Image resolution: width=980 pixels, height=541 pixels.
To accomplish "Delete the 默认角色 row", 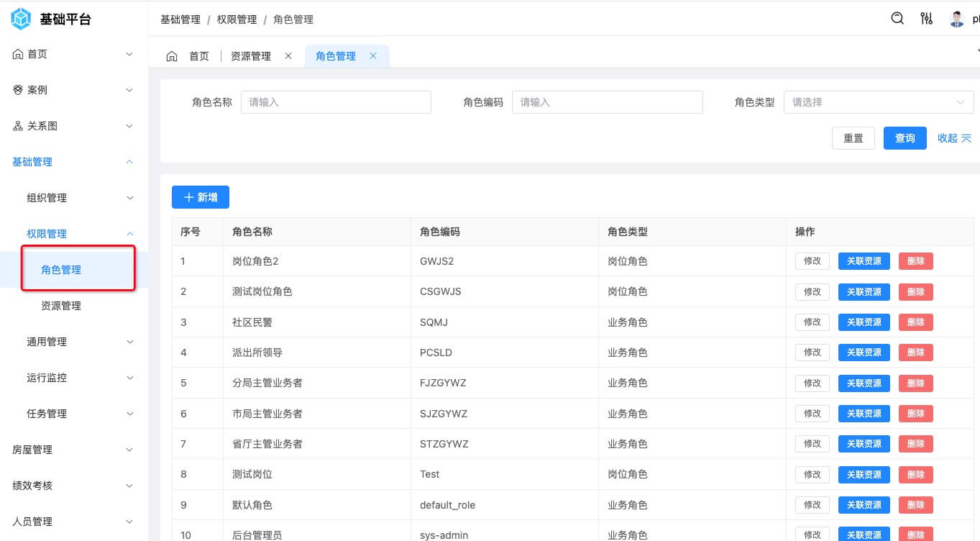I will point(916,505).
